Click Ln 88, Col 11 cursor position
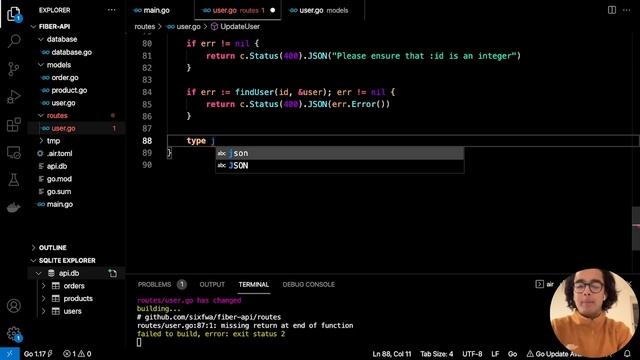Image resolution: width=640 pixels, height=360 pixels. pyautogui.click(x=391, y=354)
